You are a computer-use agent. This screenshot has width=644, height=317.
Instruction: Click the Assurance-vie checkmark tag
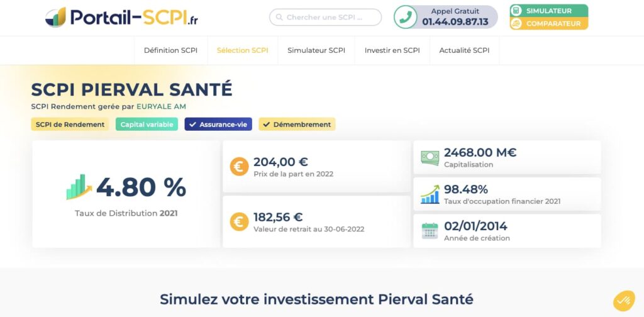tap(218, 125)
